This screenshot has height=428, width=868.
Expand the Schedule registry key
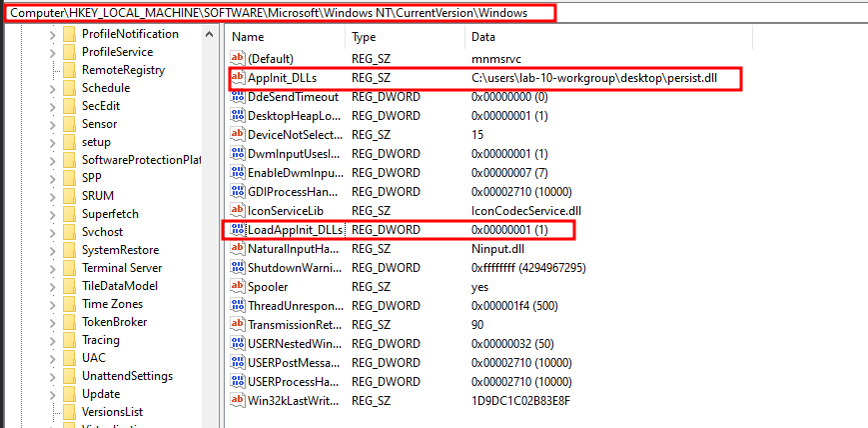tap(52, 88)
